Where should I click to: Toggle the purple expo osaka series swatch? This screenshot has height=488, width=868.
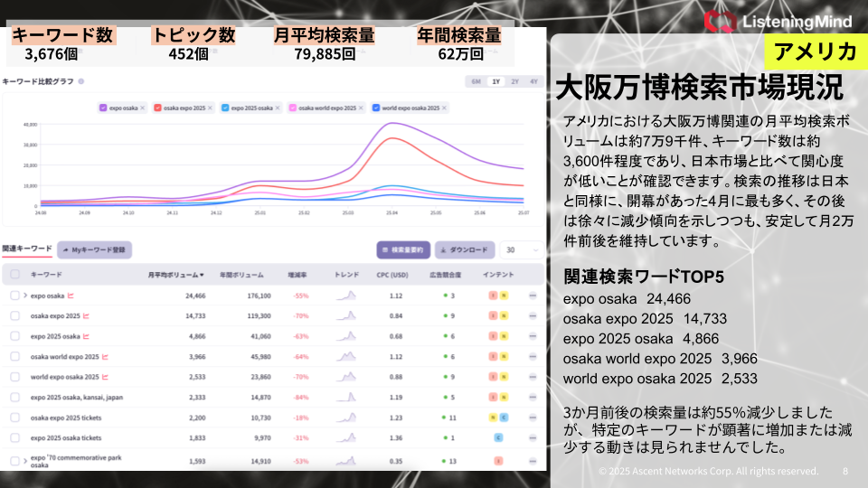[103, 108]
